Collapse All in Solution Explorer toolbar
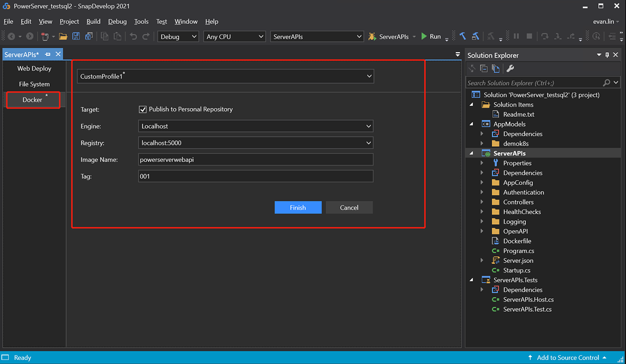The height and width of the screenshot is (364, 626). pyautogui.click(x=484, y=69)
